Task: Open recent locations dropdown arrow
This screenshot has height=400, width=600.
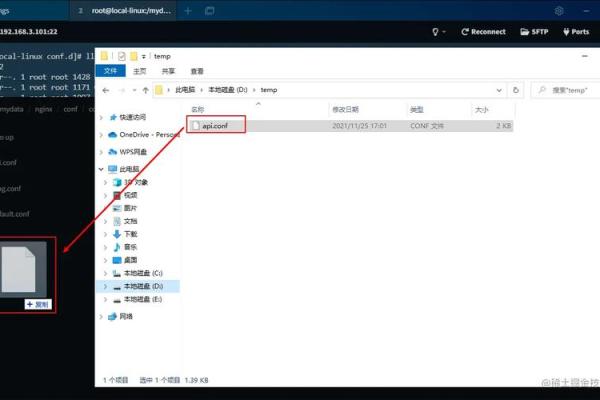Action: pyautogui.click(x=134, y=90)
